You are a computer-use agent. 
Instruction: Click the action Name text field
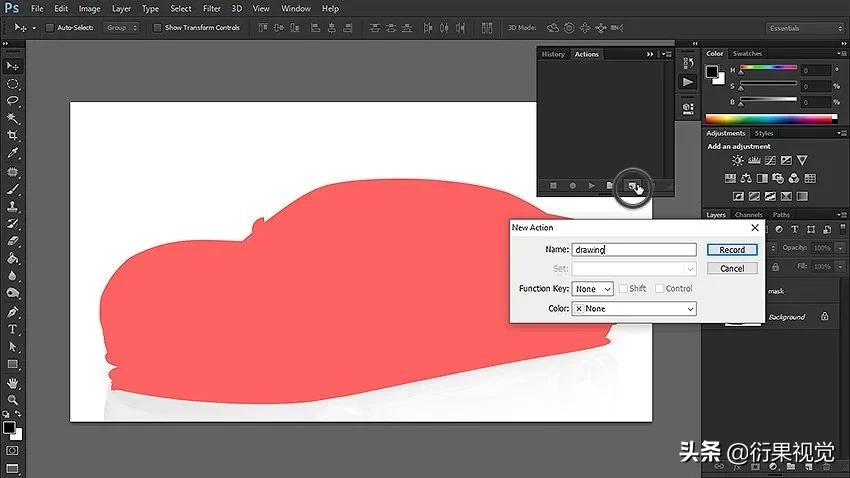tap(634, 250)
